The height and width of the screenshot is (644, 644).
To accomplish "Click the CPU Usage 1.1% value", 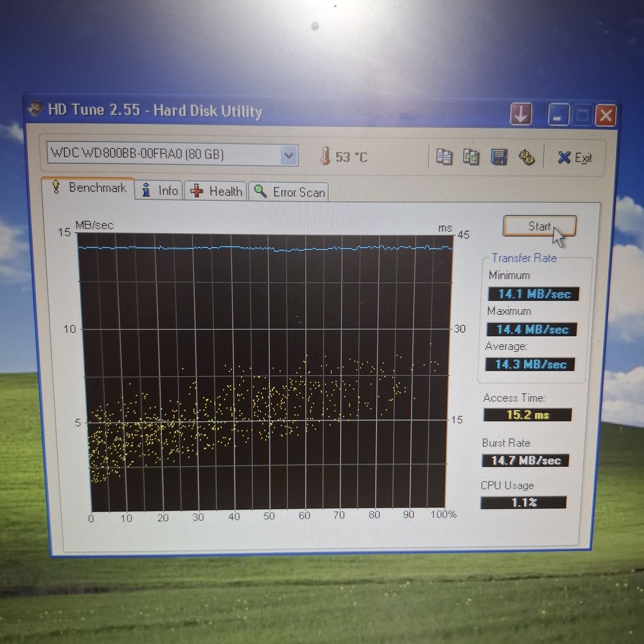I will tap(523, 502).
